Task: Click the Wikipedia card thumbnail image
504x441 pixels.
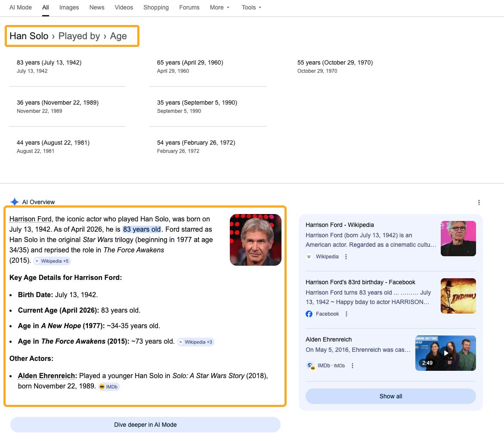Action: click(x=458, y=239)
